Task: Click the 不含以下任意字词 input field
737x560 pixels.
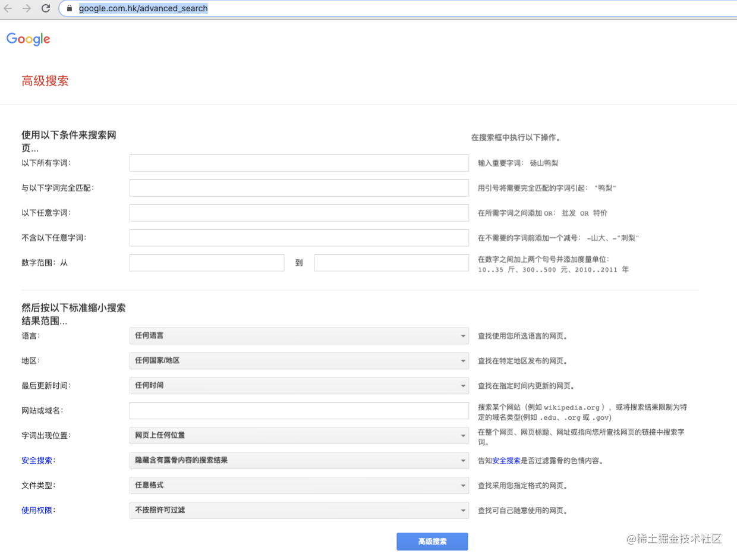Action: point(299,238)
